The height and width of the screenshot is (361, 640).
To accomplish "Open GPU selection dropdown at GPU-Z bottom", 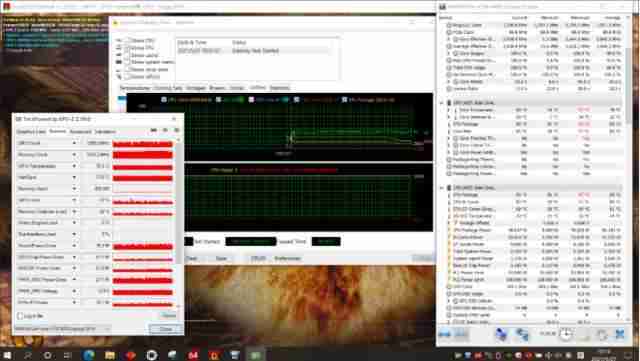I will 62,329.
